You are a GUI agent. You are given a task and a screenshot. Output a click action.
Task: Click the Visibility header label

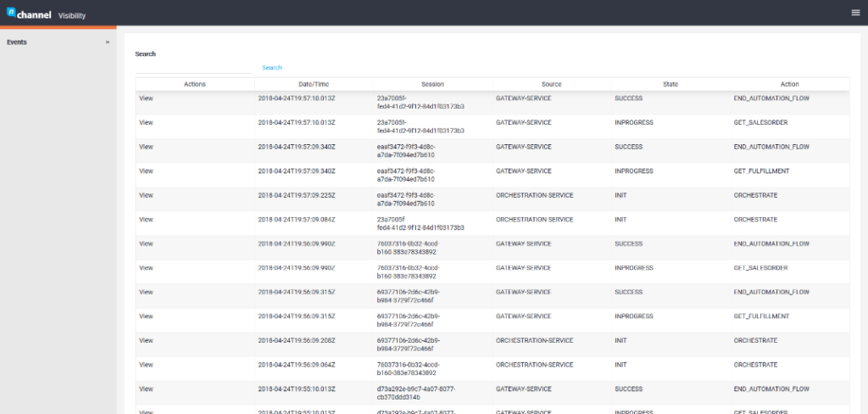(x=72, y=16)
